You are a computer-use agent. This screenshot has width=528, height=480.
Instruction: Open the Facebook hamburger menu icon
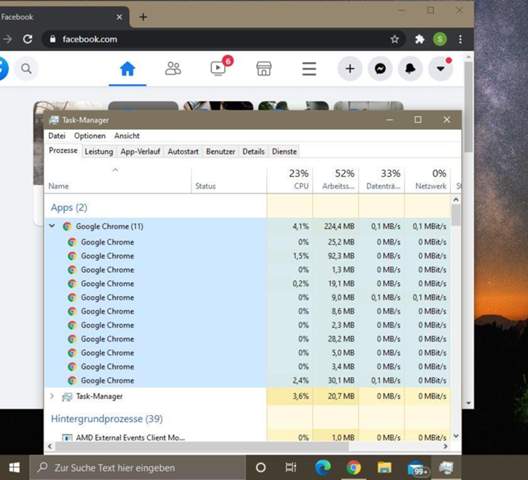pos(309,69)
